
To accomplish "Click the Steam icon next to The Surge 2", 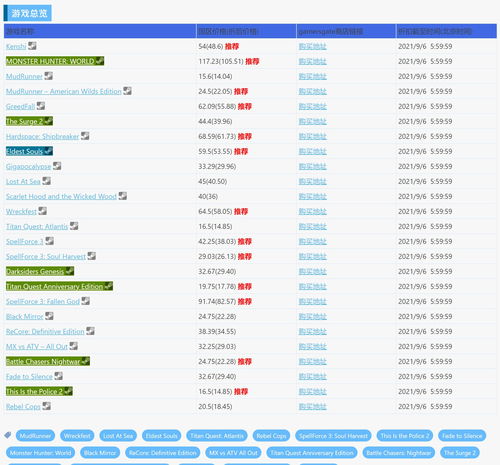I will click(x=48, y=121).
